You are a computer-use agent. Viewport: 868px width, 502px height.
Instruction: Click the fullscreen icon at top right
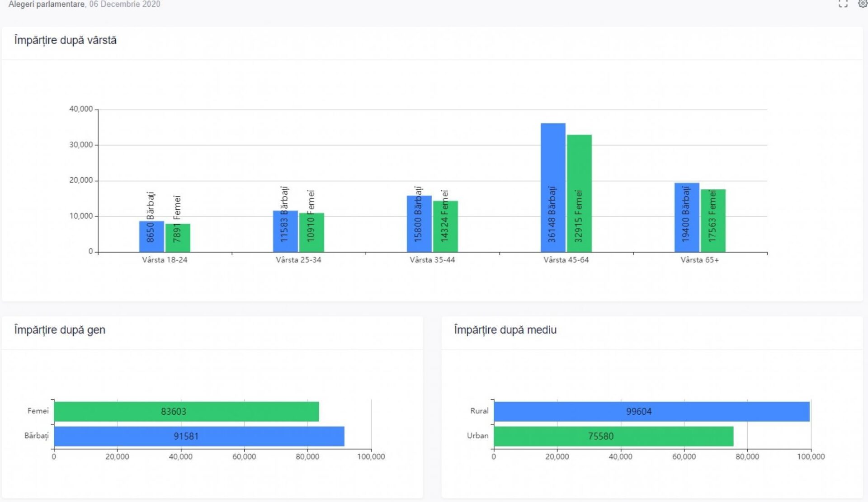843,4
